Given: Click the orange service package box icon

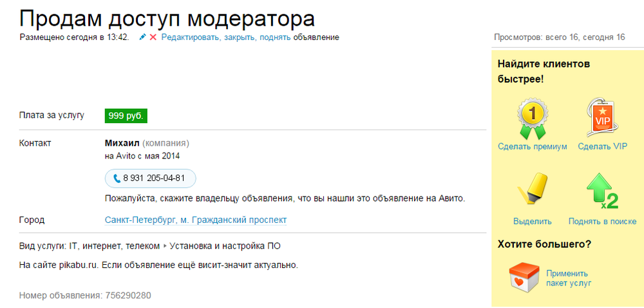Looking at the screenshot, I should tap(523, 278).
